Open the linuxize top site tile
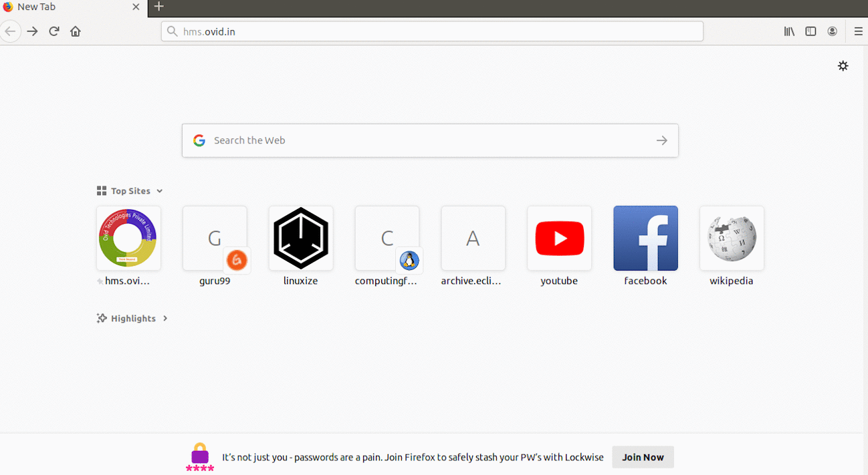 (x=301, y=238)
